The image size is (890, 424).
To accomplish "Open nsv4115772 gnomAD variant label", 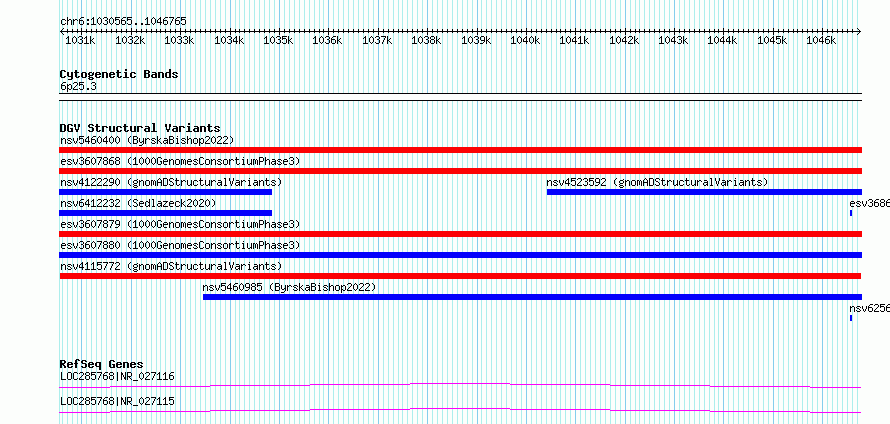I will (x=171, y=266).
